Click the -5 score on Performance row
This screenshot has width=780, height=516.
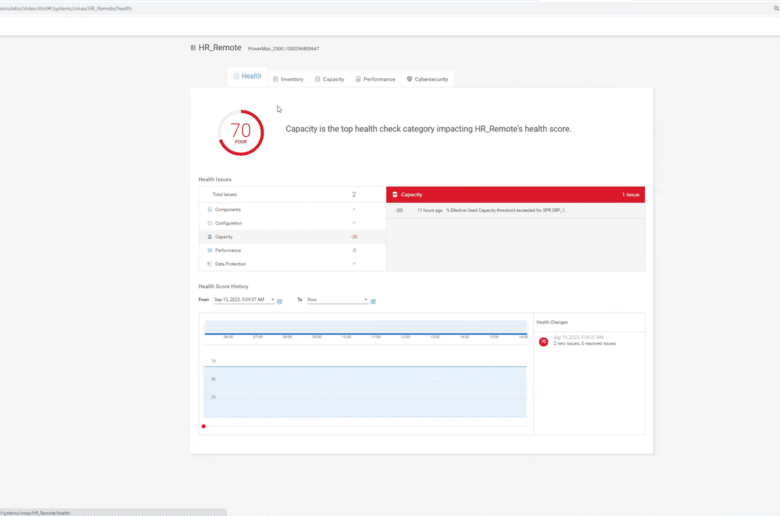coord(354,250)
